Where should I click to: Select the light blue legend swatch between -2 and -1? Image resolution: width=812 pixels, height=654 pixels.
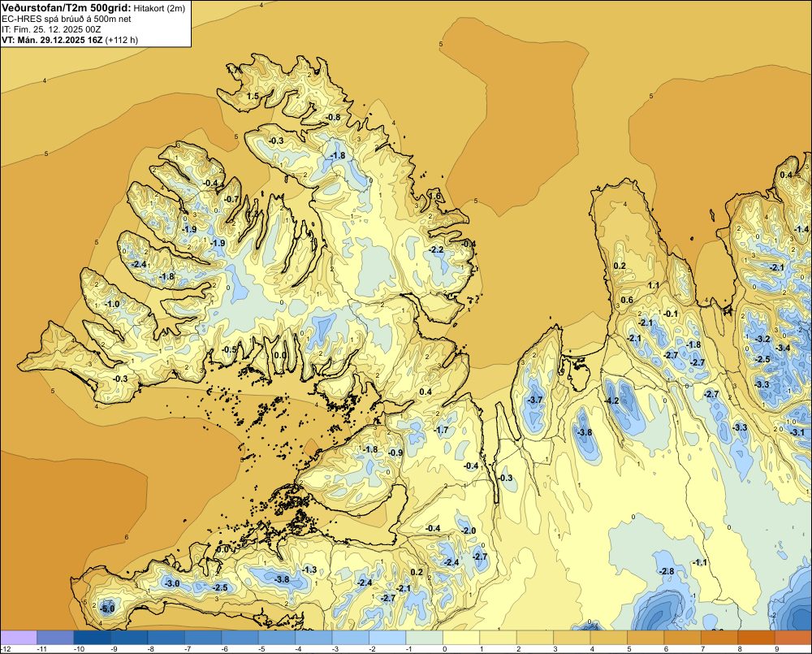pos(387,638)
